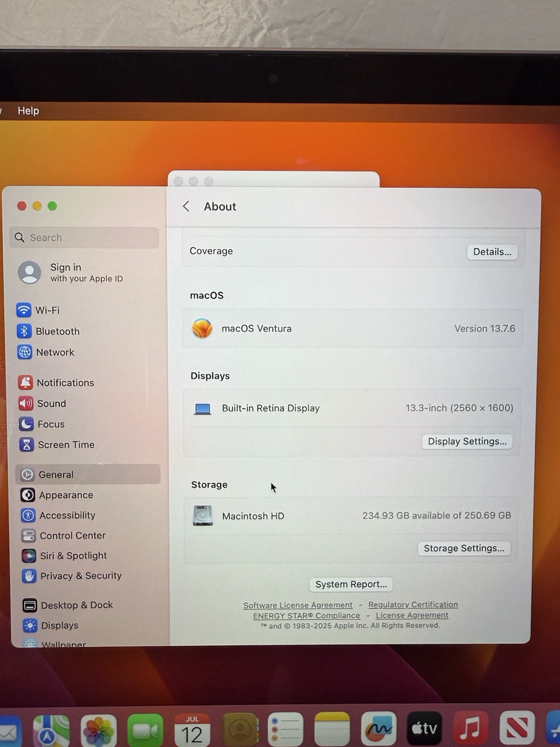Select the Sound speaker icon
560x747 pixels.
click(26, 403)
